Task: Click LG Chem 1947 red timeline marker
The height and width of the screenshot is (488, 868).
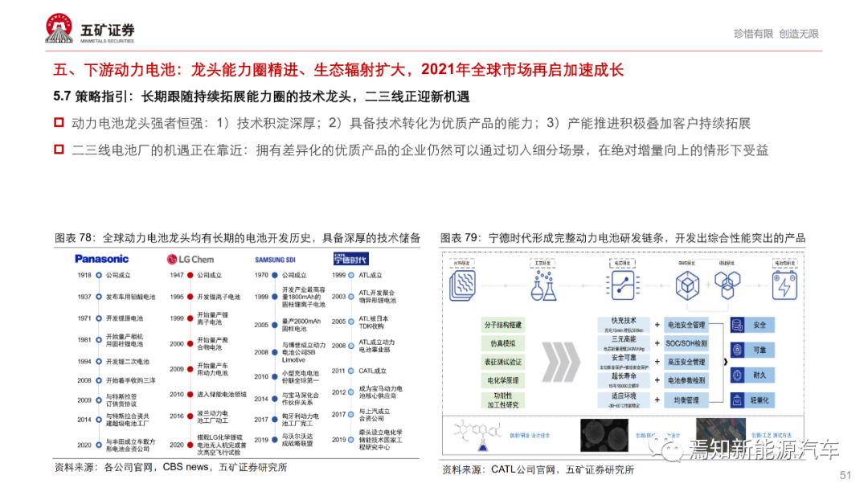Action: (x=190, y=275)
